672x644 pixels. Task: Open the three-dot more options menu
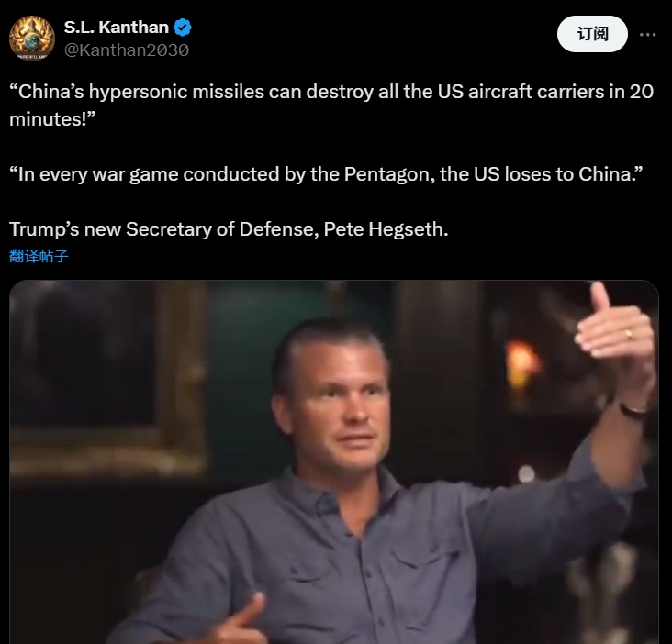[x=647, y=34]
